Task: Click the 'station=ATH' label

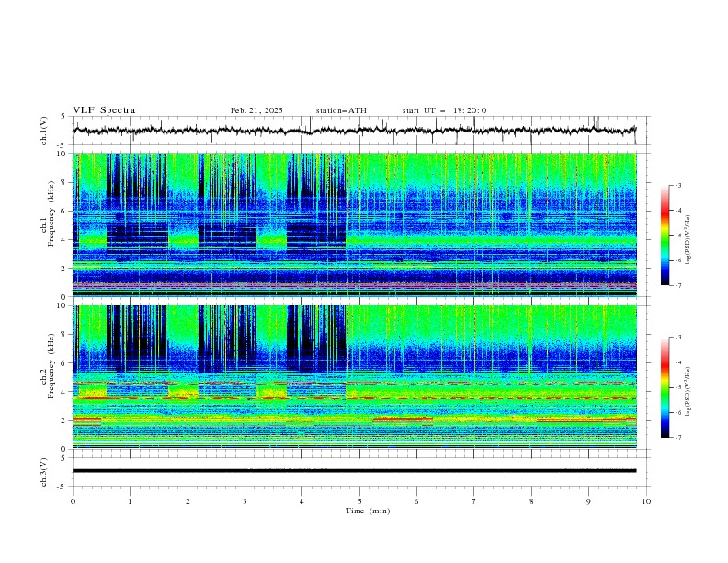Action: 341,110
